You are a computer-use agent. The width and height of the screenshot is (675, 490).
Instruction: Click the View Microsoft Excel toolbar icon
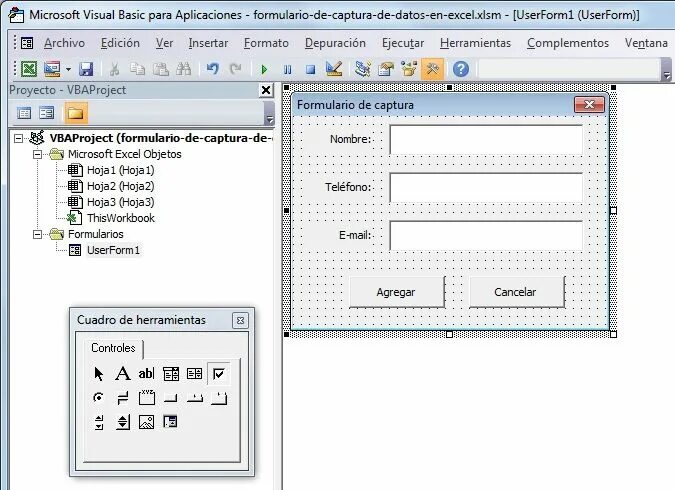[29, 69]
